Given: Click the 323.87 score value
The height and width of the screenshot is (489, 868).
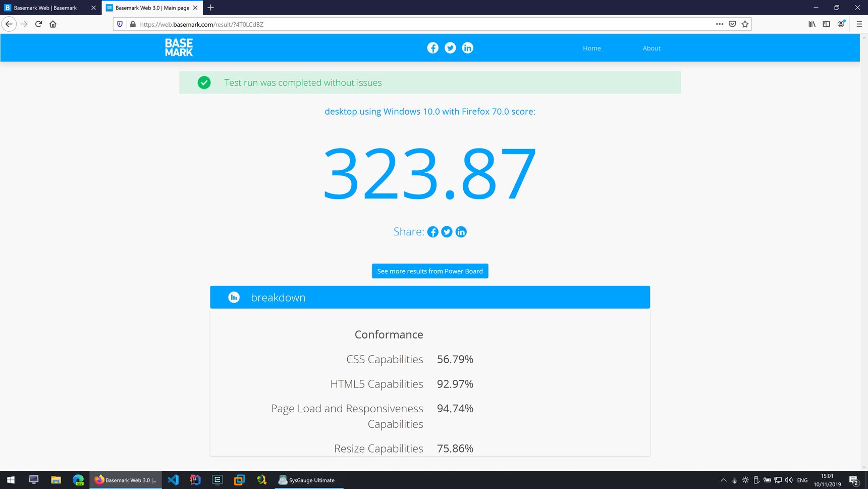Looking at the screenshot, I should click(x=430, y=173).
